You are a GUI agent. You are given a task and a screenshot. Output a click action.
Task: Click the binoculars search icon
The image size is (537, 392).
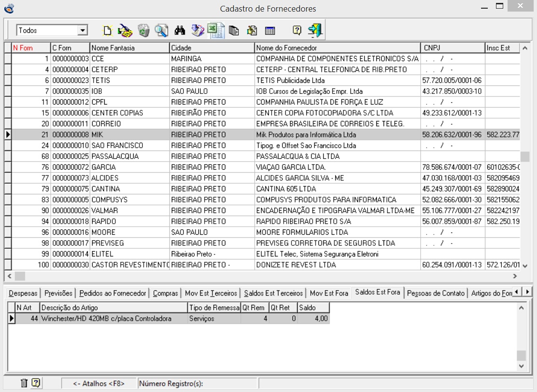pos(180,30)
